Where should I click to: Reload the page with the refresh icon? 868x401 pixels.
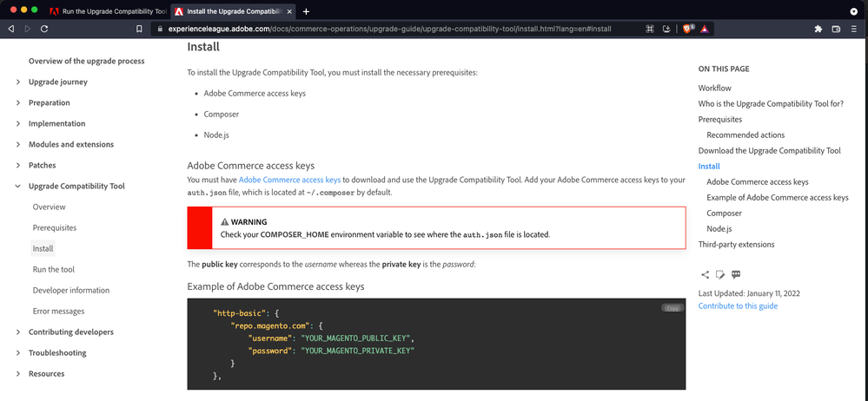tap(43, 29)
